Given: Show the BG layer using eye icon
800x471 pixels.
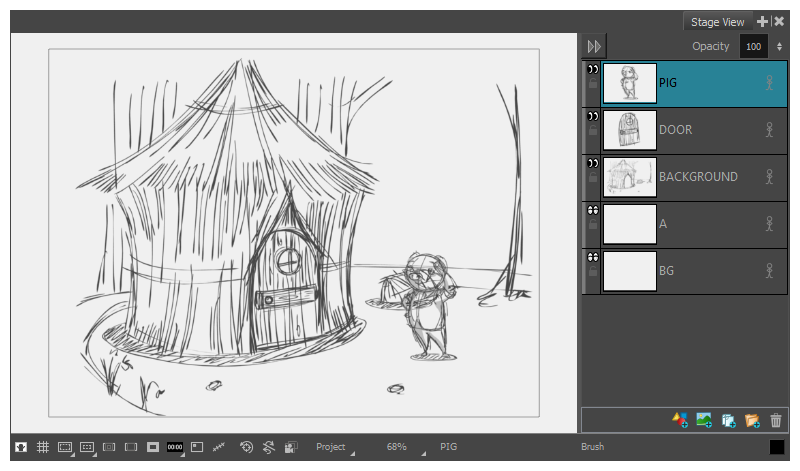Looking at the screenshot, I should 592,258.
